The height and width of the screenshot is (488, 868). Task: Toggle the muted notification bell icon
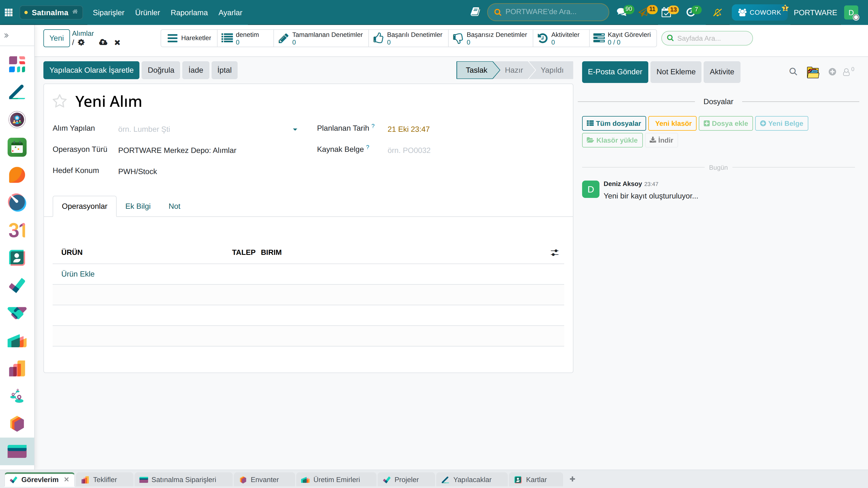pos(717,12)
